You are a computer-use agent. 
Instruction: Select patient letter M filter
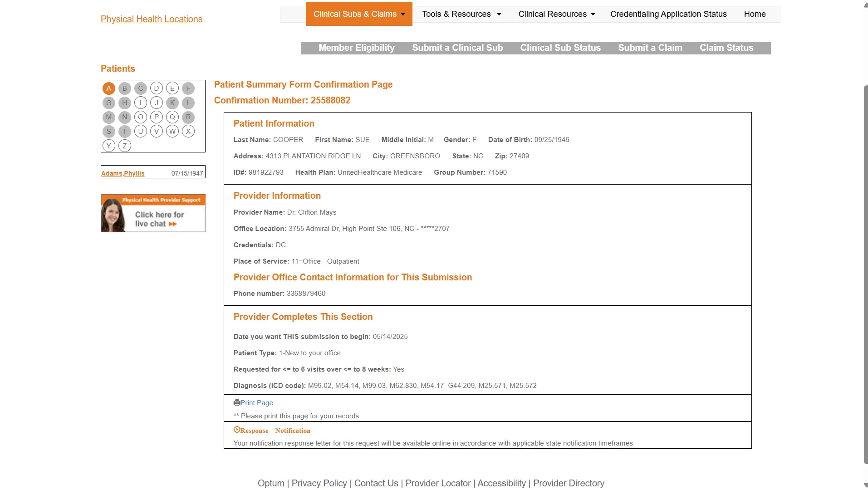[x=109, y=117]
